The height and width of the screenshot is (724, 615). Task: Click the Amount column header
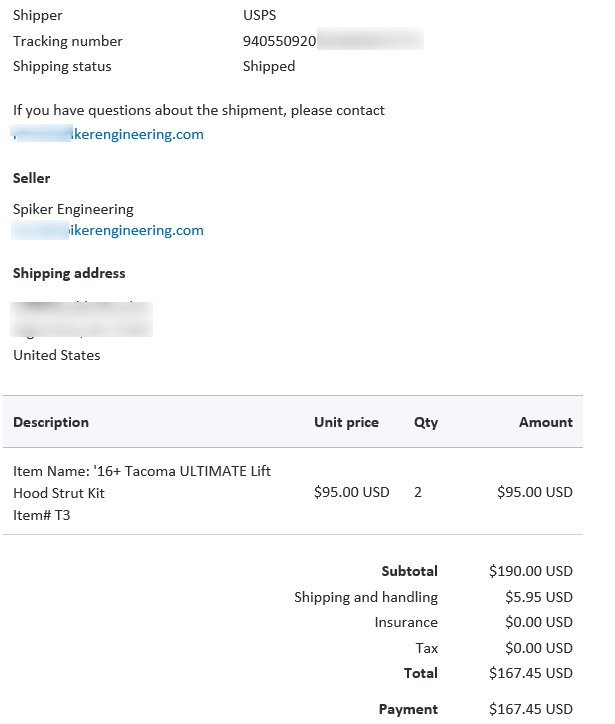coord(546,422)
